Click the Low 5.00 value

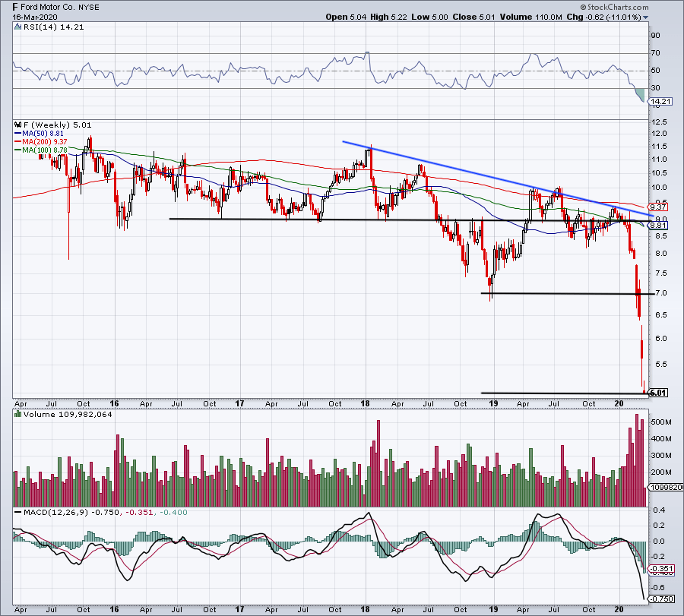[x=429, y=17]
